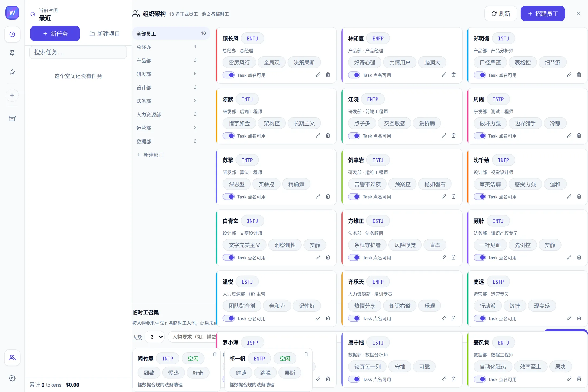Delete temp worker 闻竹意 with trash icon
Screen dimensions: 588x392
pyautogui.click(x=214, y=354)
